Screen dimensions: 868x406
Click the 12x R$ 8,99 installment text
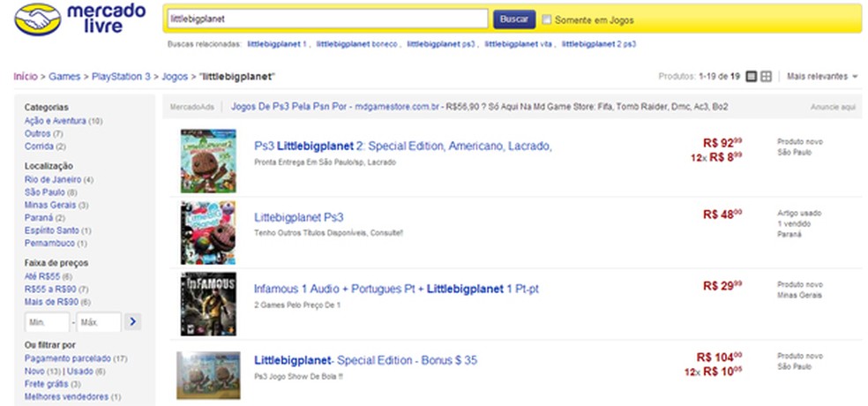point(716,157)
